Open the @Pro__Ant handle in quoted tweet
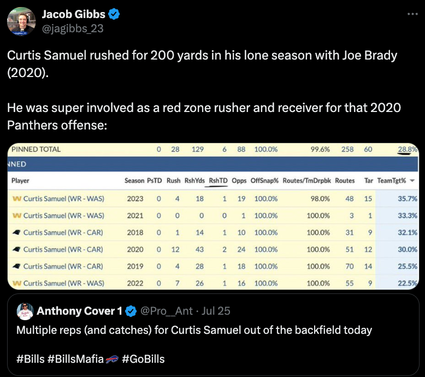Image resolution: width=425 pixels, height=377 pixels. [x=166, y=311]
